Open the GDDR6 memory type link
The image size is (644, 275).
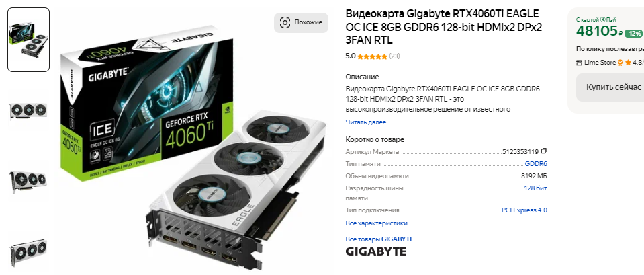coord(536,164)
